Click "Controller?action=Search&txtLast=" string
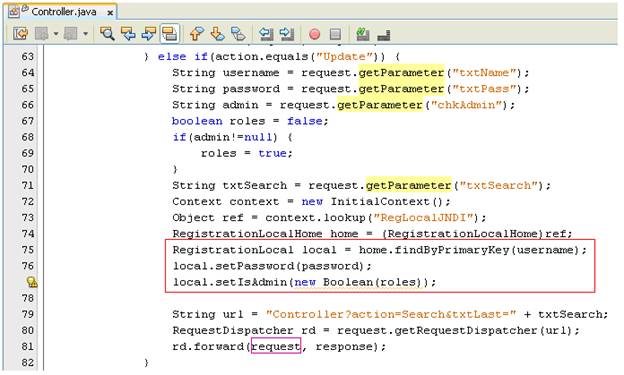624x375 pixels. click(391, 314)
